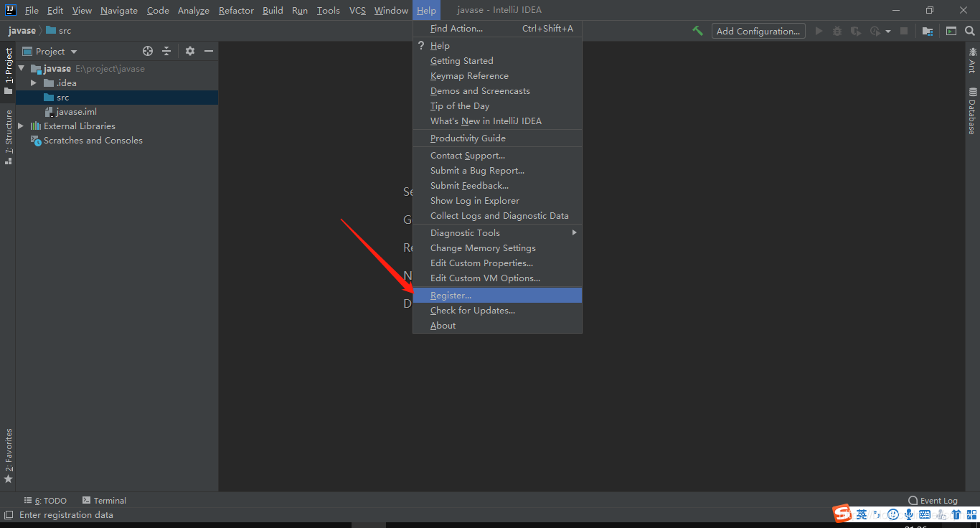This screenshot has height=528, width=980.
Task: Click the Run with Profiler icon
Action: pyautogui.click(x=875, y=31)
